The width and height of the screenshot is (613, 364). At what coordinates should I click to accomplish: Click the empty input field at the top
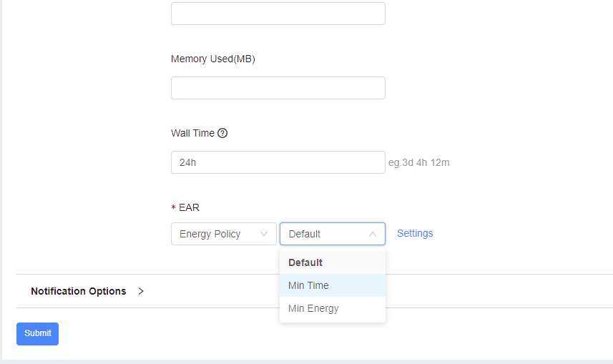pyautogui.click(x=278, y=14)
